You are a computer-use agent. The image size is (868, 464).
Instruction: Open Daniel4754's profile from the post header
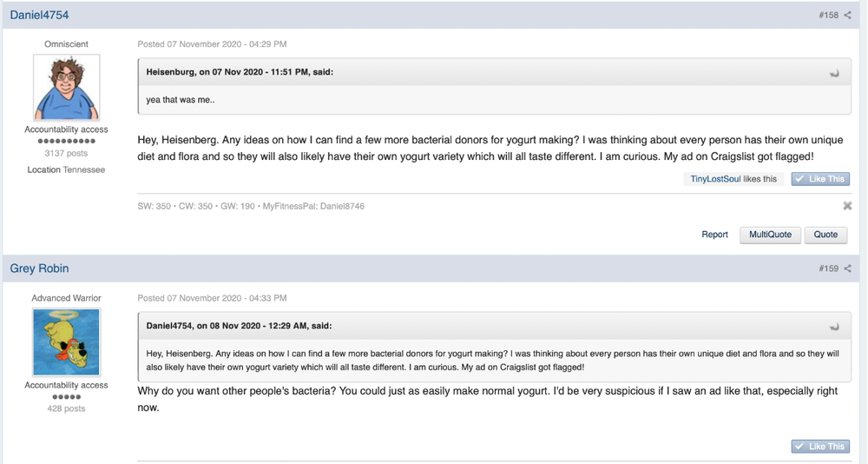pos(39,15)
